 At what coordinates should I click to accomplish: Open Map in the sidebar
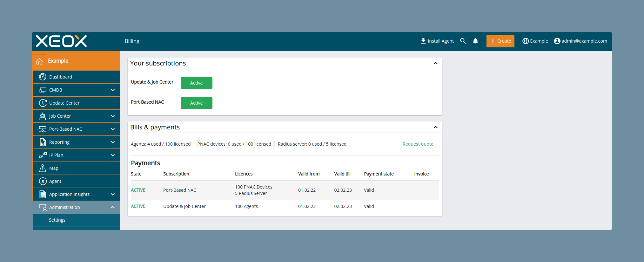pyautogui.click(x=76, y=168)
